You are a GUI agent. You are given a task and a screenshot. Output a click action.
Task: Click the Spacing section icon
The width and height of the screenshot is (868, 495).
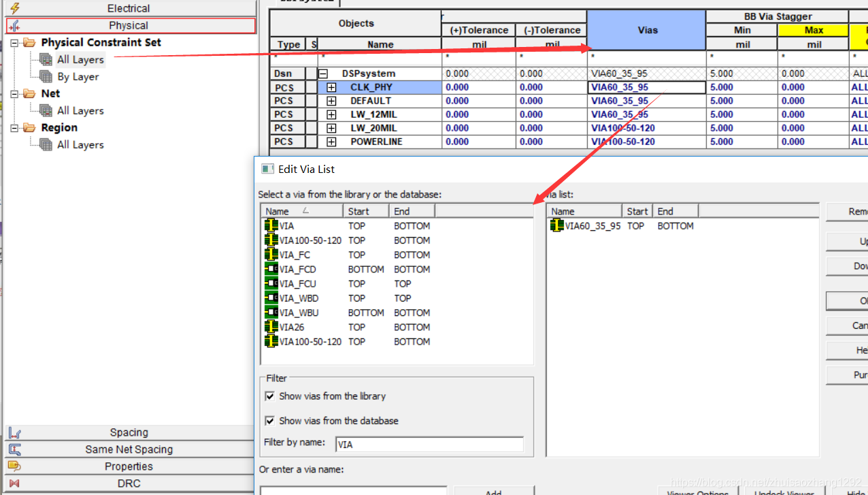14,432
